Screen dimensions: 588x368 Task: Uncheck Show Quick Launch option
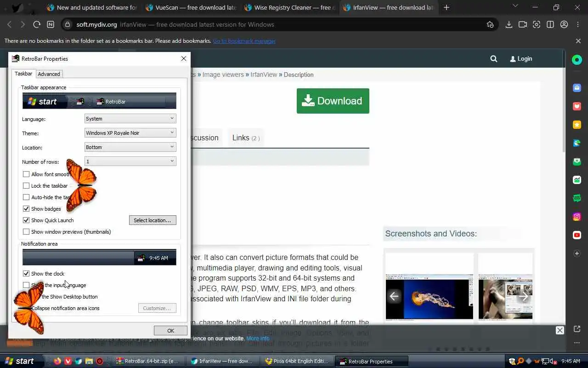coord(26,220)
